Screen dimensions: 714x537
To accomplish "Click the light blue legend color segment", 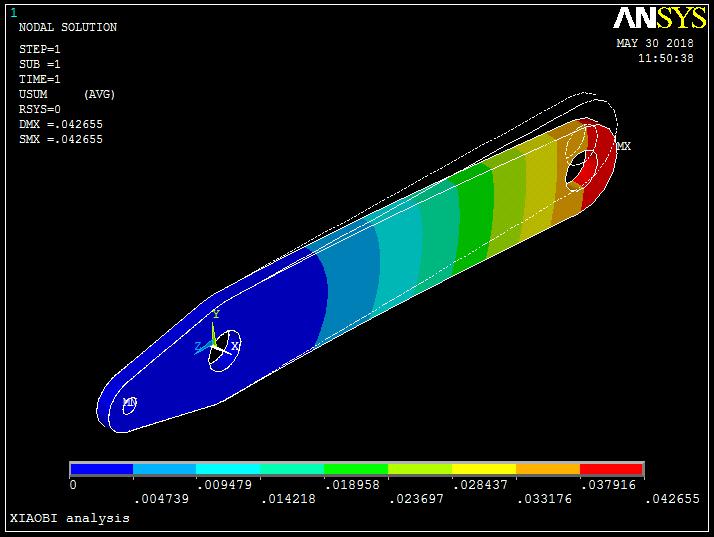I will [x=164, y=469].
